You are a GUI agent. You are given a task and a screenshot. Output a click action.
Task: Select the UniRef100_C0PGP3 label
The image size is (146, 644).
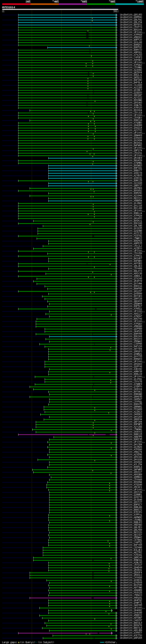tap(131, 58)
